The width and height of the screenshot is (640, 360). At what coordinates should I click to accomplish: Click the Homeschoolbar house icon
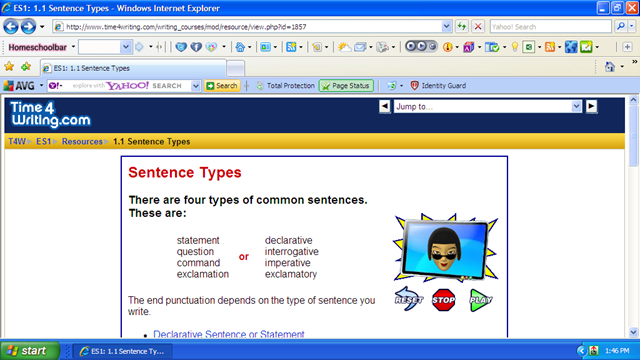[240, 47]
